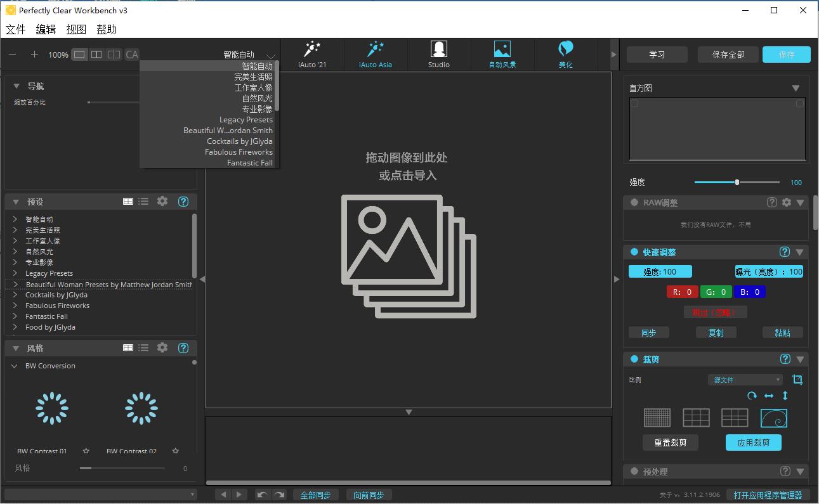This screenshot has height=504, width=819.
Task: Favorite the BW Contrast 01 style star
Action: click(86, 451)
